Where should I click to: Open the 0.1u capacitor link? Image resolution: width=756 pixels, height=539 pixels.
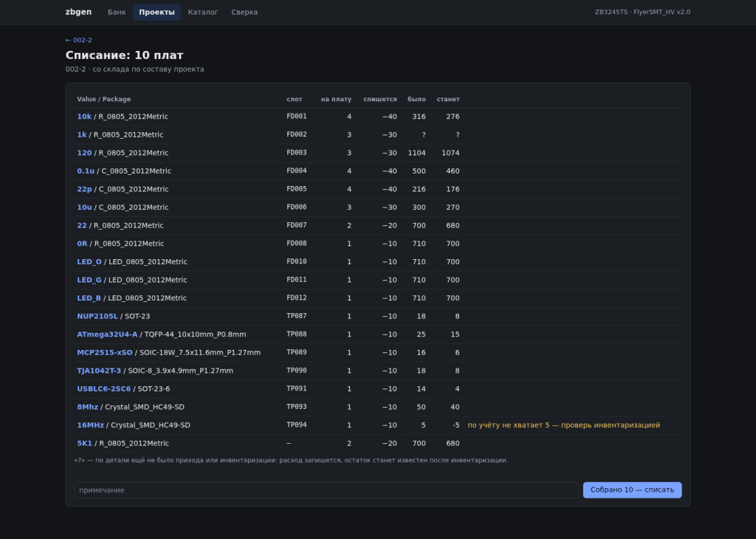click(86, 171)
